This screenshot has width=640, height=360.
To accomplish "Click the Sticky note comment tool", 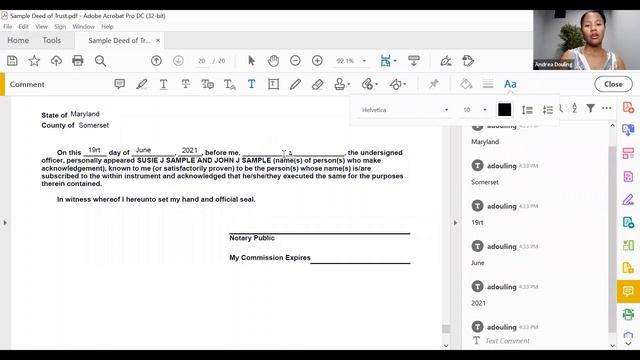I will pyautogui.click(x=120, y=84).
